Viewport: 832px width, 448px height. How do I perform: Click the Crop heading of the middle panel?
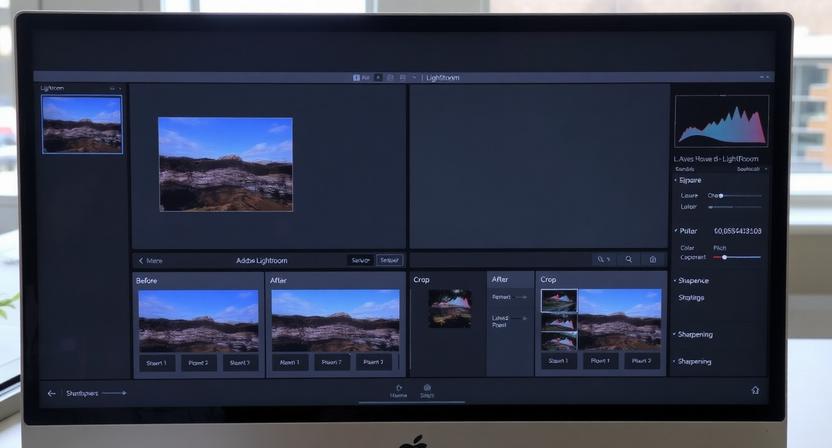pos(421,280)
